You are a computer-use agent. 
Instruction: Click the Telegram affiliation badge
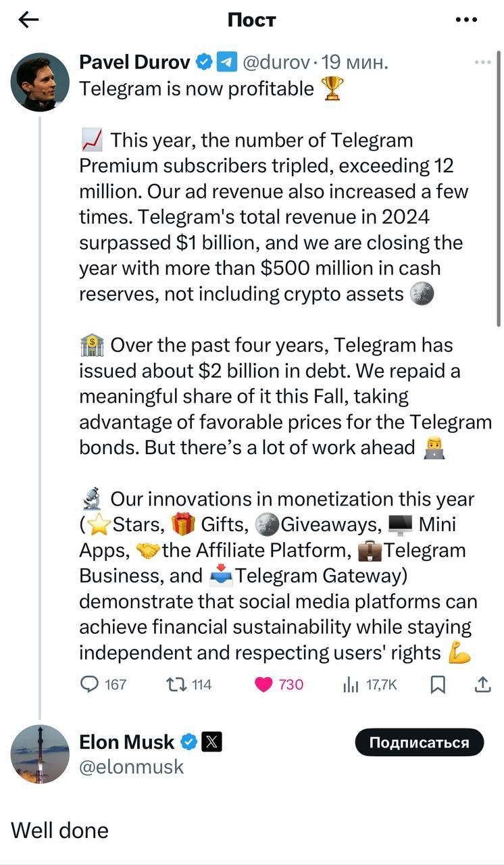point(226,63)
